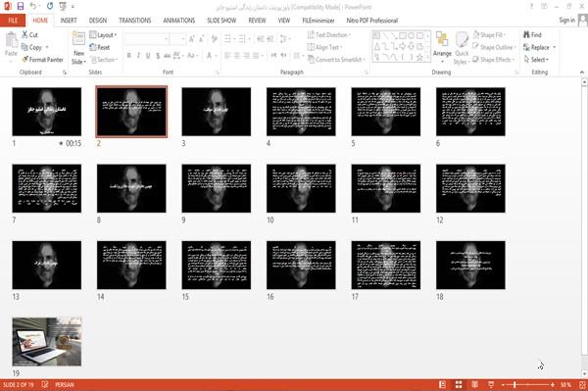588x391 pixels.
Task: Start Slide Show from status bar
Action: click(491, 384)
